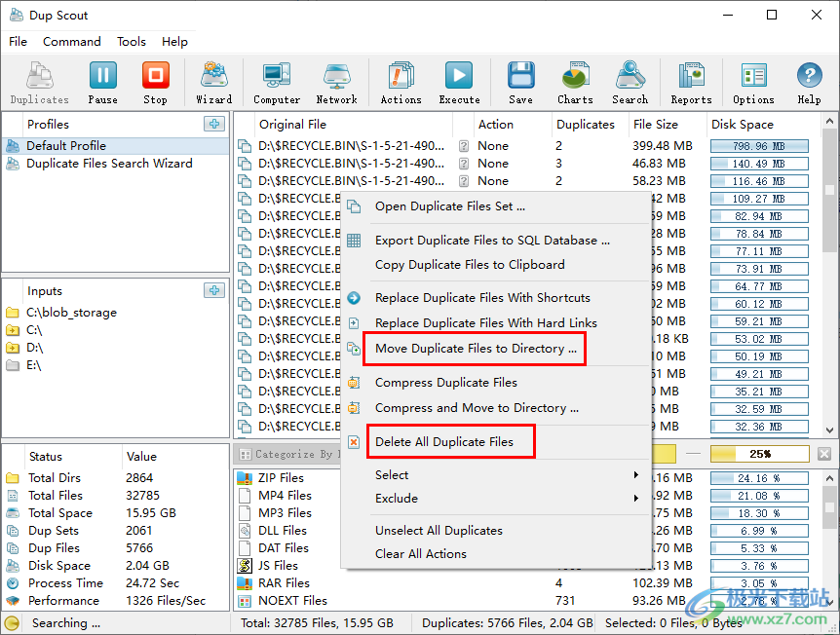
Task: Click the 798.96 MB disk space bar
Action: click(759, 146)
